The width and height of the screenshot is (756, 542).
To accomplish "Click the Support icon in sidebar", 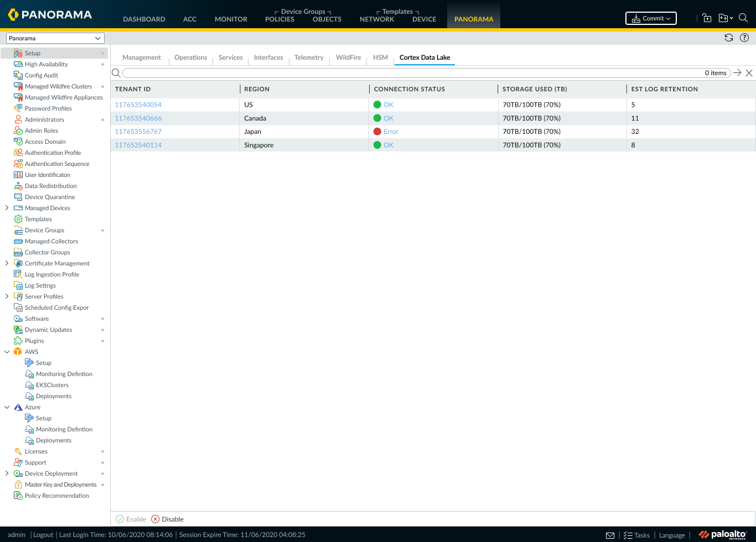I will [x=18, y=462].
